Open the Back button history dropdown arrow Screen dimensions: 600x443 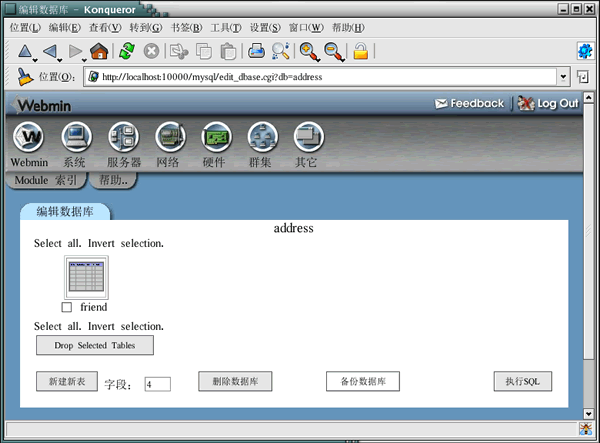click(60, 60)
